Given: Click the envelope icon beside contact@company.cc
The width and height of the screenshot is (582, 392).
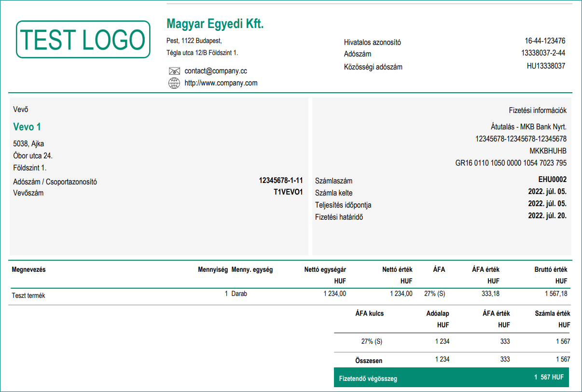Looking at the screenshot, I should pos(174,71).
